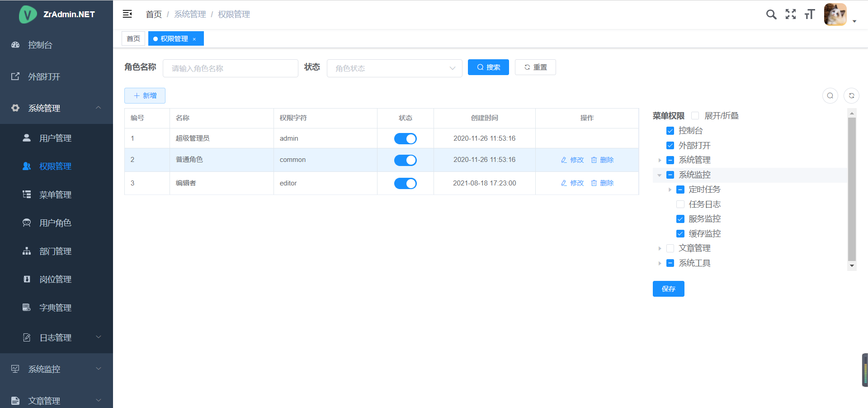This screenshot has height=408, width=868.
Task: Collapse the 系统监控 tree node
Action: 660,175
